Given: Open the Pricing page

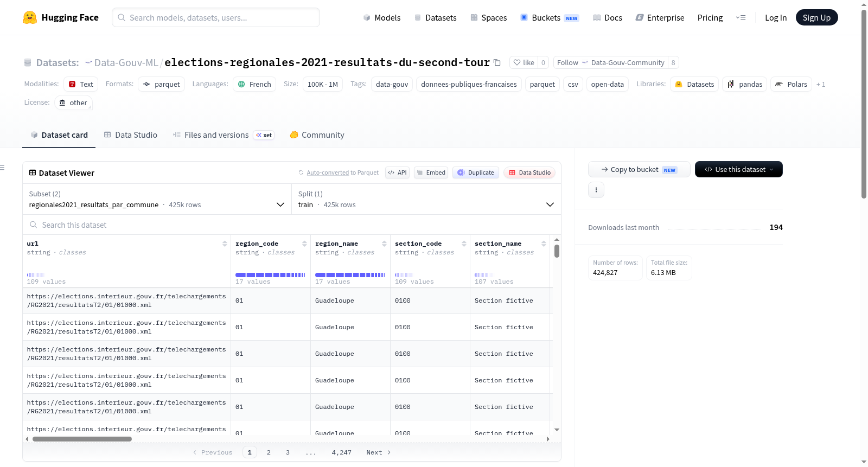Looking at the screenshot, I should (710, 17).
